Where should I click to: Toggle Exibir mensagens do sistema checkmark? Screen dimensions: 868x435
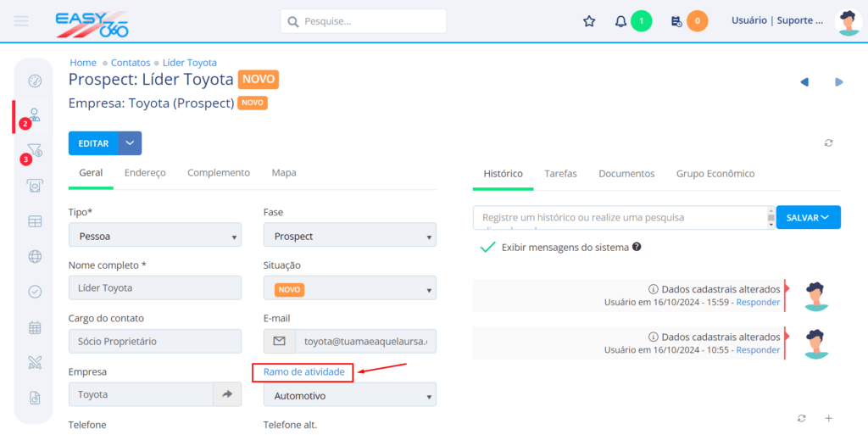[x=487, y=248]
